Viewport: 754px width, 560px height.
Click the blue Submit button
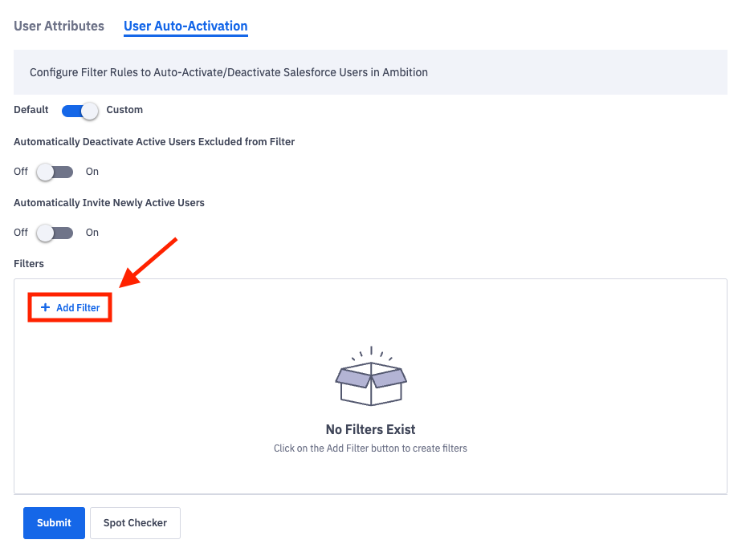pos(54,523)
